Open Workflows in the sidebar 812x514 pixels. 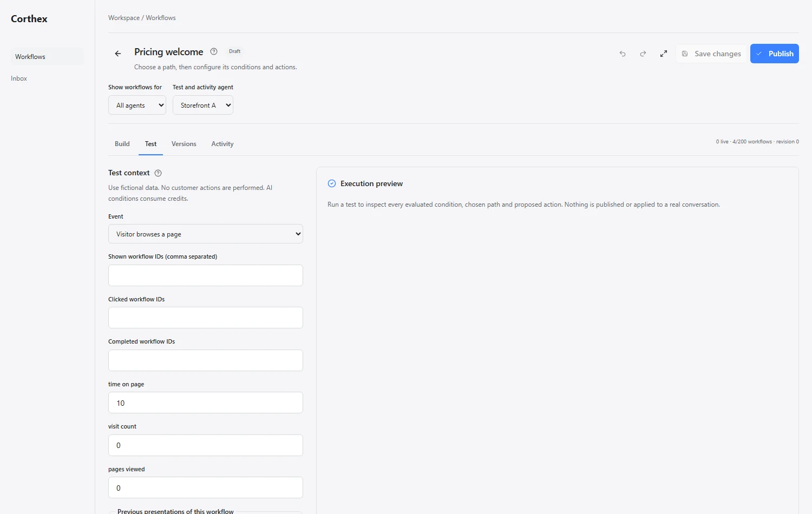tap(47, 57)
